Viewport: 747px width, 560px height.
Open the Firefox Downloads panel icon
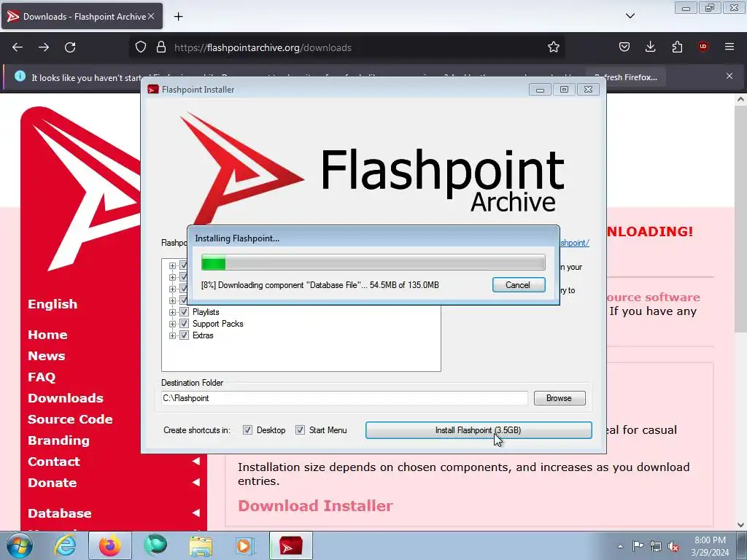[650, 47]
